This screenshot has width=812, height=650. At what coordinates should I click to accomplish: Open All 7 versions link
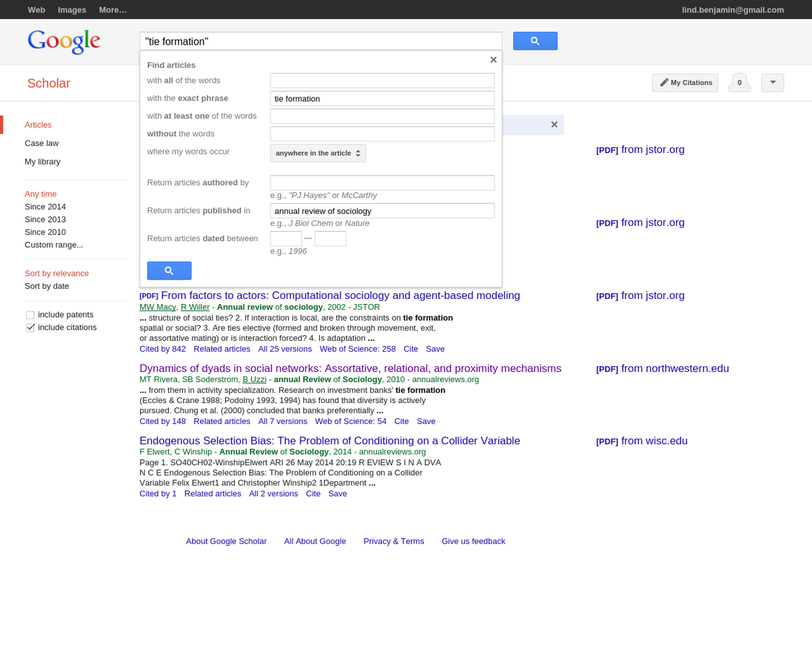[283, 421]
